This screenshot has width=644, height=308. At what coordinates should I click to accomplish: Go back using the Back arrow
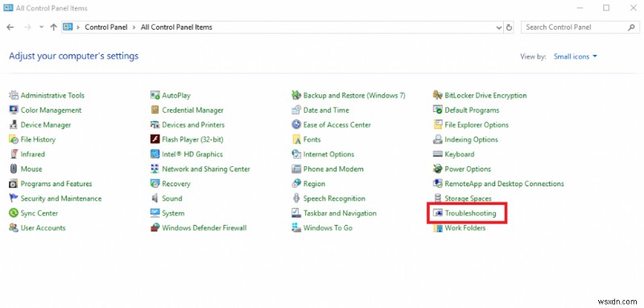(10, 27)
